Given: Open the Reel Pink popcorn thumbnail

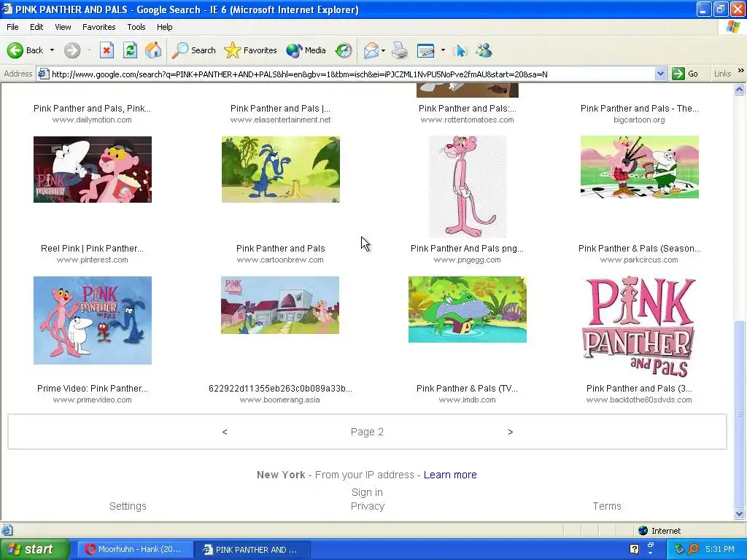Looking at the screenshot, I should (x=93, y=169).
